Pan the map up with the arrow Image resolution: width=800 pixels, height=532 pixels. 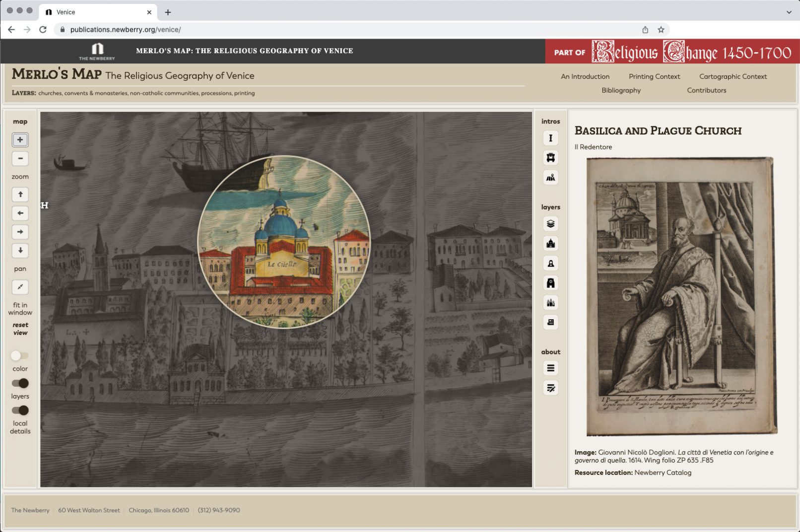20,195
